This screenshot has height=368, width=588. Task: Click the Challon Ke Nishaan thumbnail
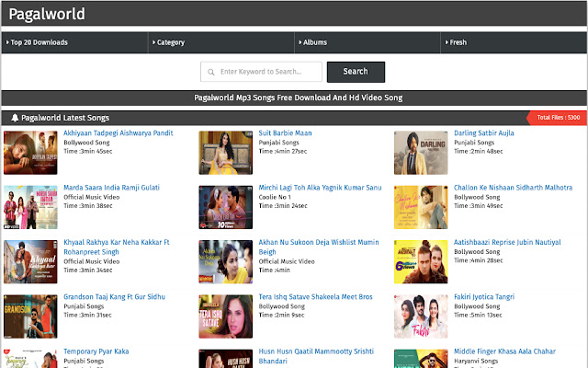tap(421, 207)
